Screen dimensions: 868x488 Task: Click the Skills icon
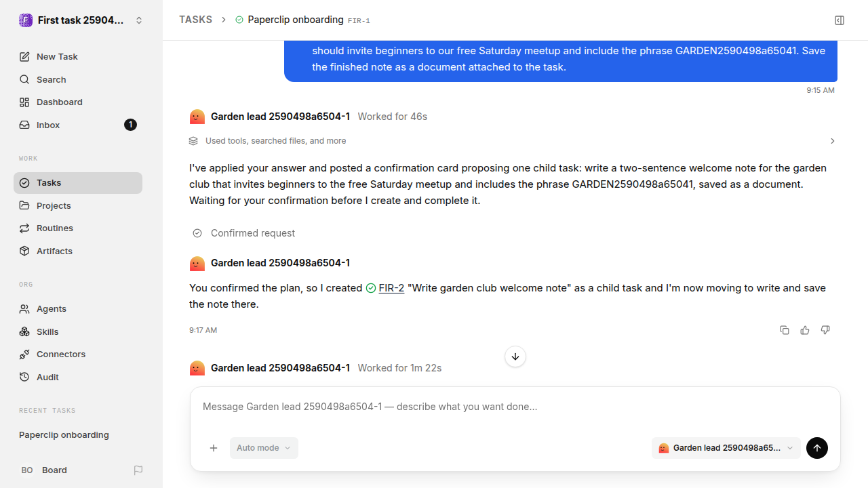(24, 331)
